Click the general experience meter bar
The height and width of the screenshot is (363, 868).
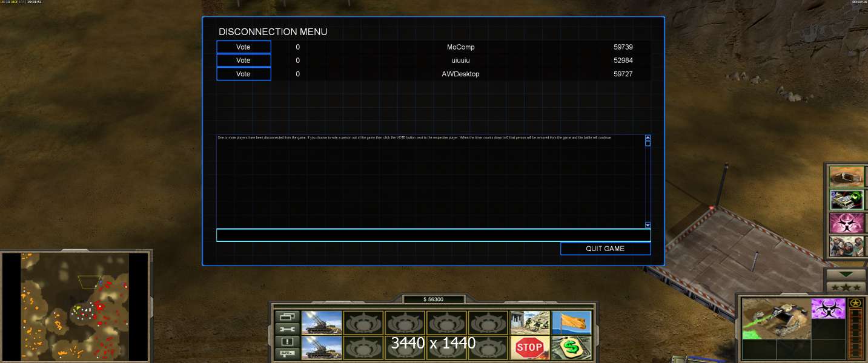[855, 334]
